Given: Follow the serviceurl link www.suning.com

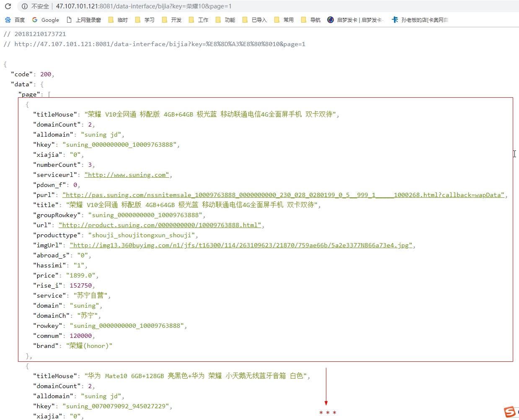Looking at the screenshot, I should click(127, 175).
